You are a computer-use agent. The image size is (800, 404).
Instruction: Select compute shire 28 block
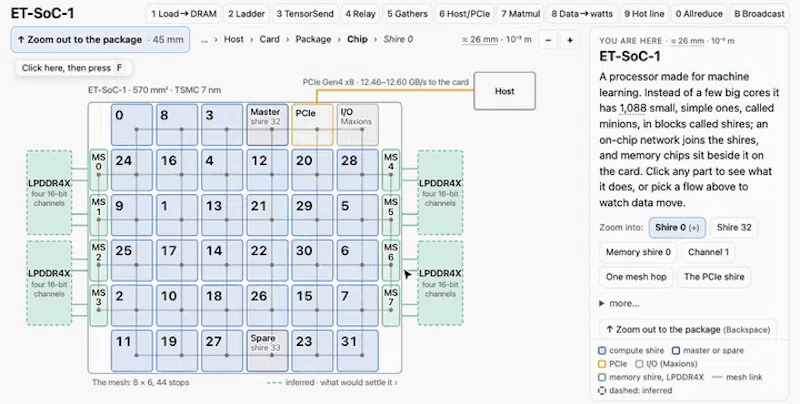tap(357, 170)
